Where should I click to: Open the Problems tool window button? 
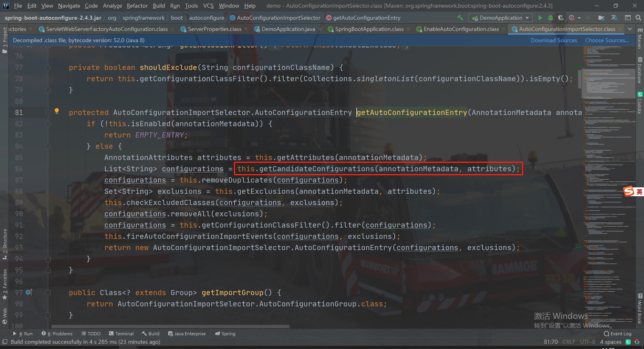(57, 334)
